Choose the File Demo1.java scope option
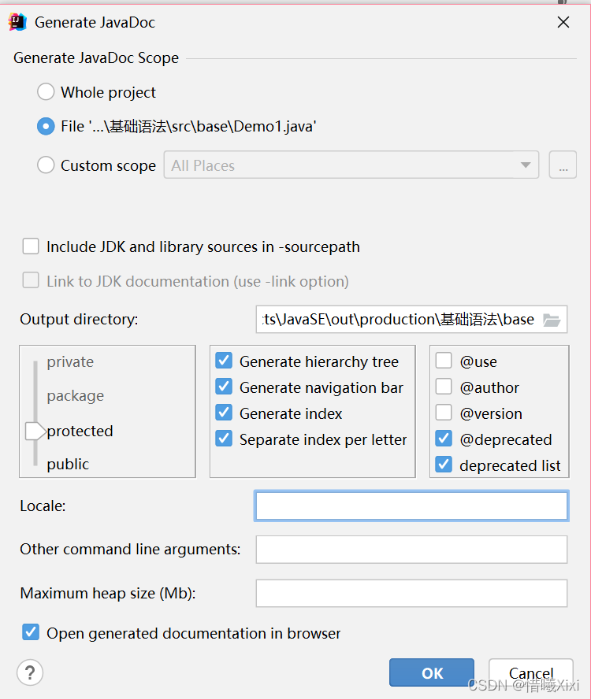Viewport: 591px width, 700px height. pyautogui.click(x=46, y=126)
